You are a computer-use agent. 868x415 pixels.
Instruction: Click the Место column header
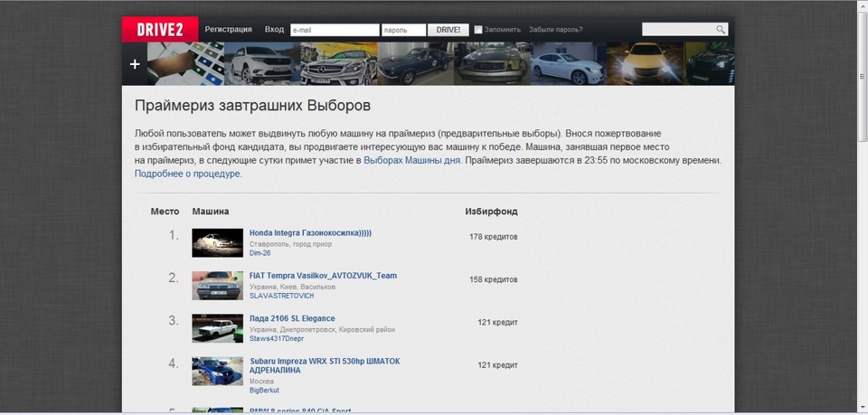point(165,212)
